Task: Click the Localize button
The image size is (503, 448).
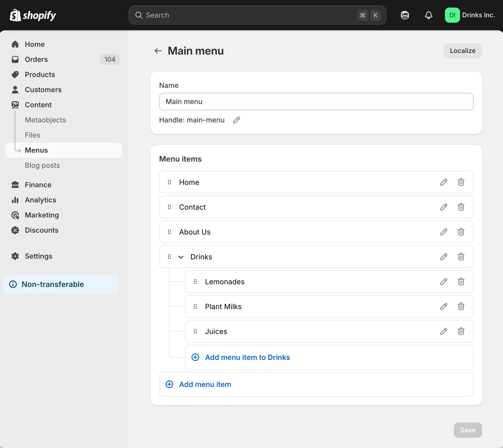Action: click(x=462, y=51)
